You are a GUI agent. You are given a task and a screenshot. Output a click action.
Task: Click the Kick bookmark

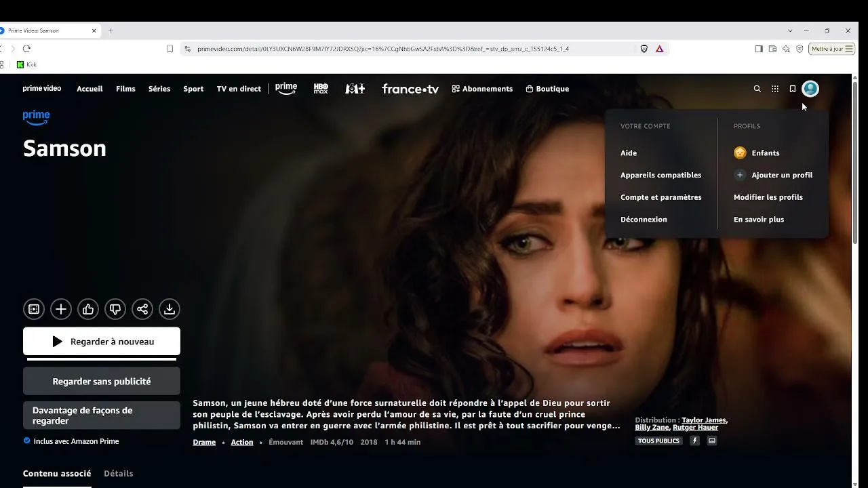pyautogui.click(x=26, y=64)
